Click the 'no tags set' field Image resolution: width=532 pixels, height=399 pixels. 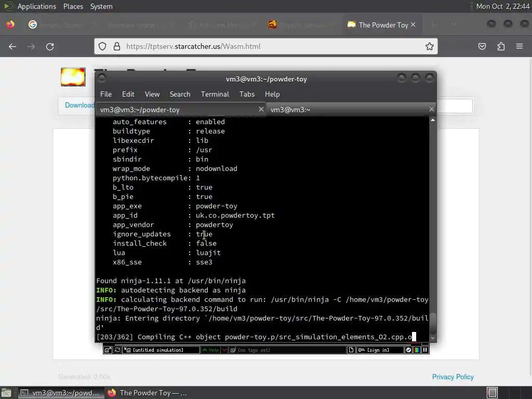coord(288,350)
